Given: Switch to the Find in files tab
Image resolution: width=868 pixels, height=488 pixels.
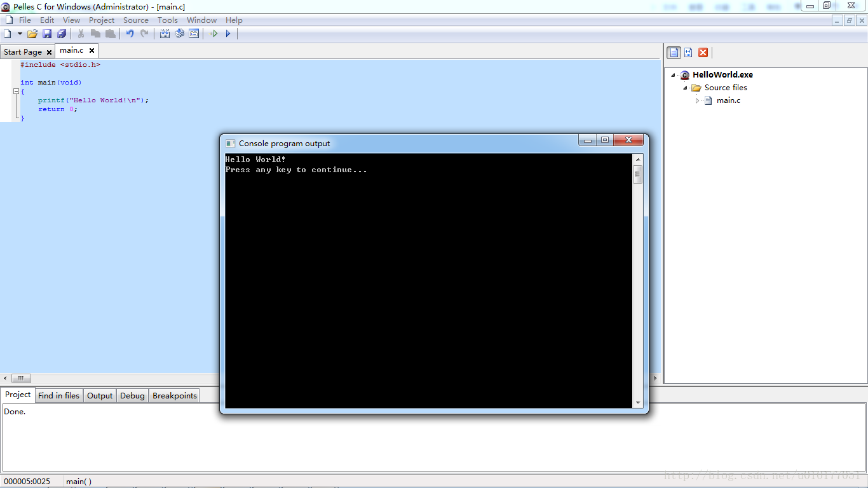Looking at the screenshot, I should coord(58,395).
